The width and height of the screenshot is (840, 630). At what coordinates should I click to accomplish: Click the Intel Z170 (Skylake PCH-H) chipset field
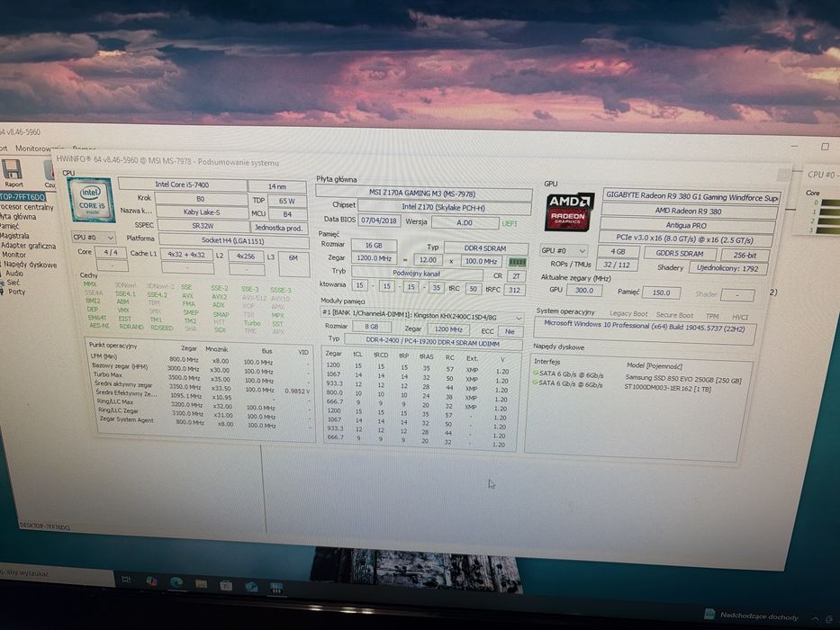point(444,207)
